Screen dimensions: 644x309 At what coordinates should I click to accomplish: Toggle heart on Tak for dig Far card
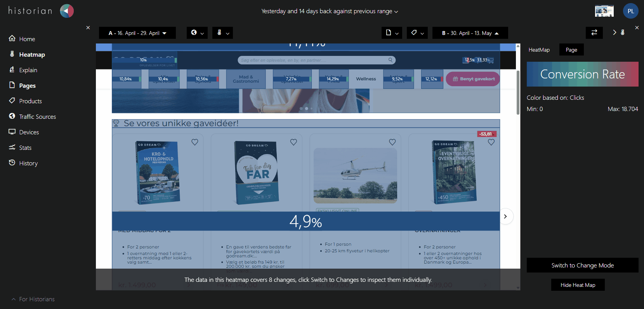pyautogui.click(x=293, y=142)
